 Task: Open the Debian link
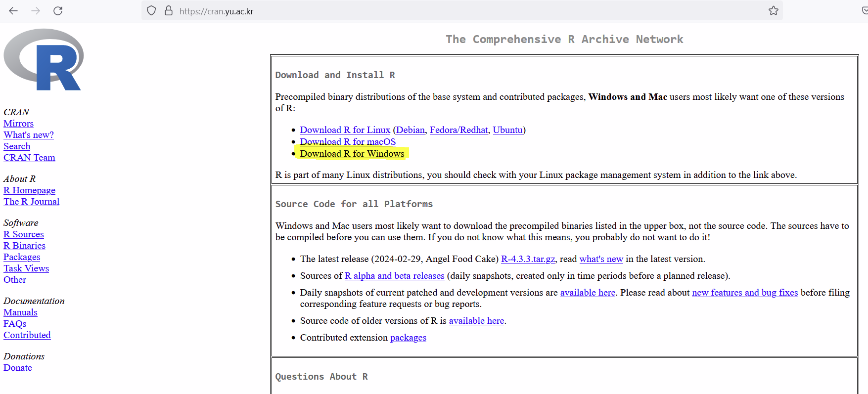(x=411, y=130)
